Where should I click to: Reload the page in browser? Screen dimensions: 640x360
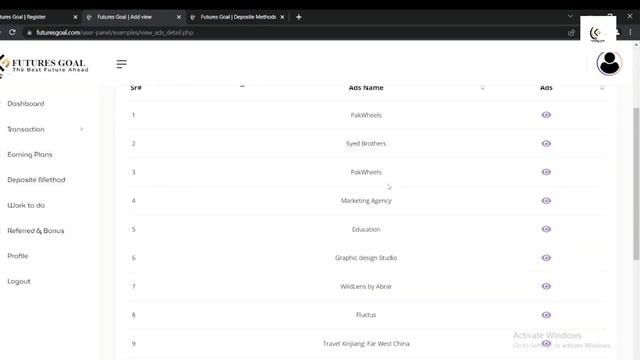click(12, 32)
